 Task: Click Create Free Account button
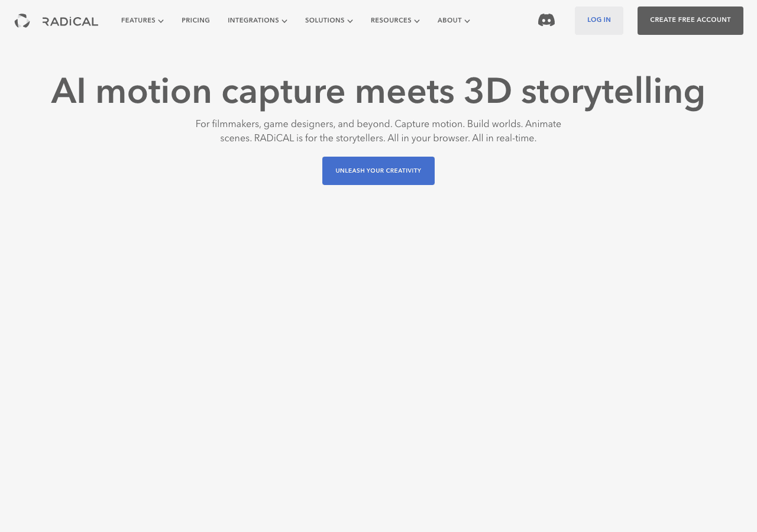[690, 21]
